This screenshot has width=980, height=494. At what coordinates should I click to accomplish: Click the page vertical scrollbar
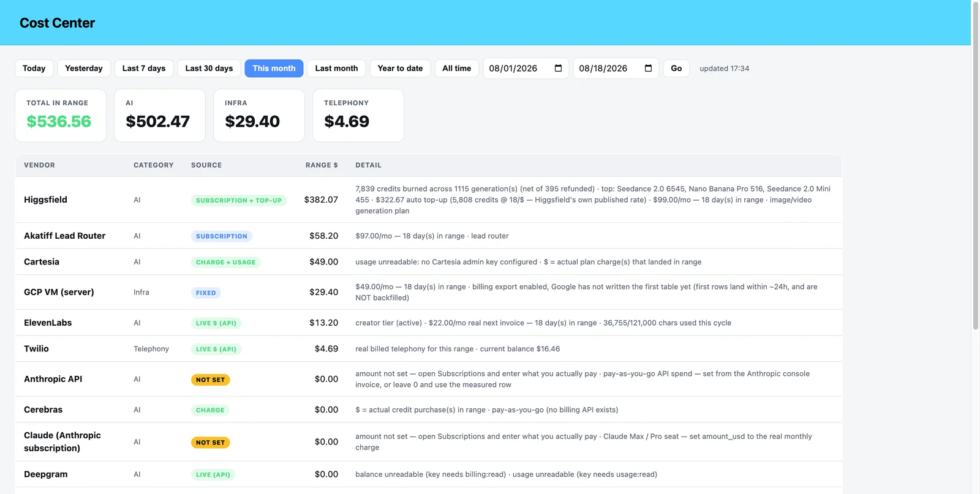point(975,165)
